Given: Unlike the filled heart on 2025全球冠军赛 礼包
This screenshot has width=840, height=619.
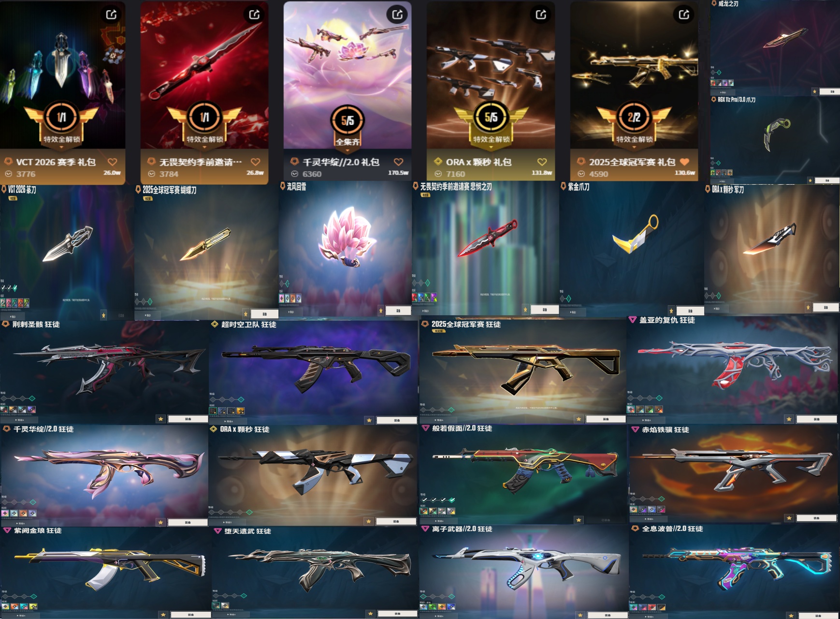Looking at the screenshot, I should pos(684,162).
